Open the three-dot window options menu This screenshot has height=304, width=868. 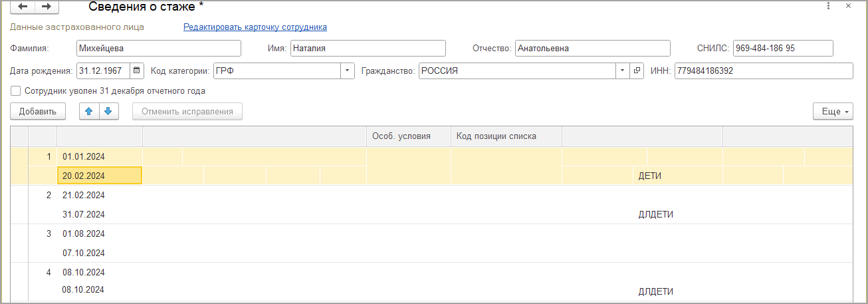pyautogui.click(x=829, y=6)
